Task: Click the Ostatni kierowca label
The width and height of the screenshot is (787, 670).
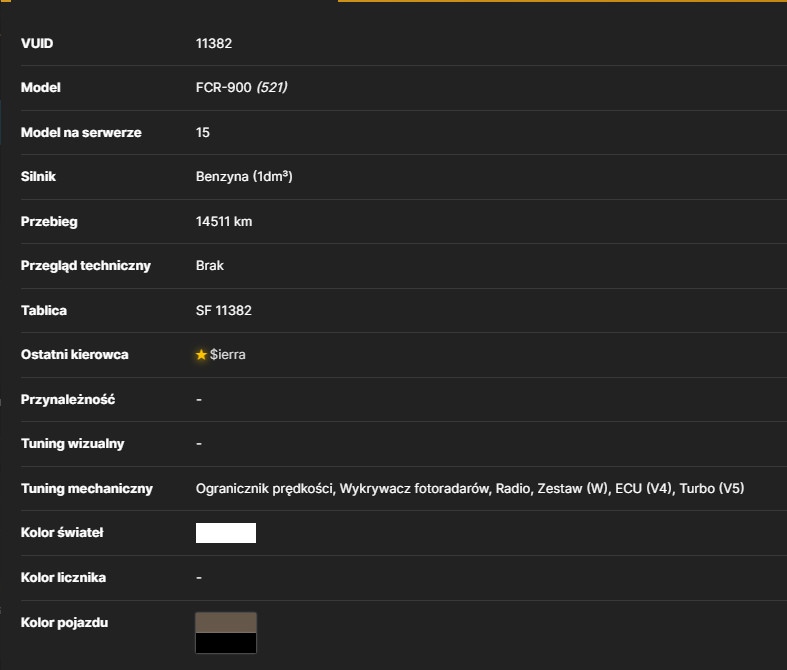Action: [75, 355]
